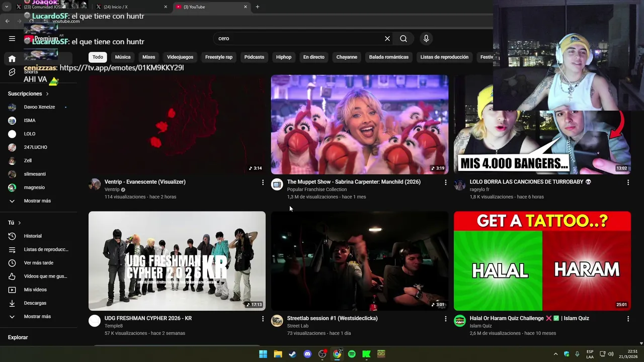
Task: Open Listas de reproducción in sidebar
Action: coord(38,249)
